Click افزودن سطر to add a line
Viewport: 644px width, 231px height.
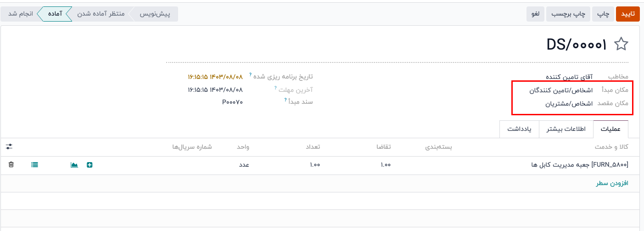[x=612, y=183]
